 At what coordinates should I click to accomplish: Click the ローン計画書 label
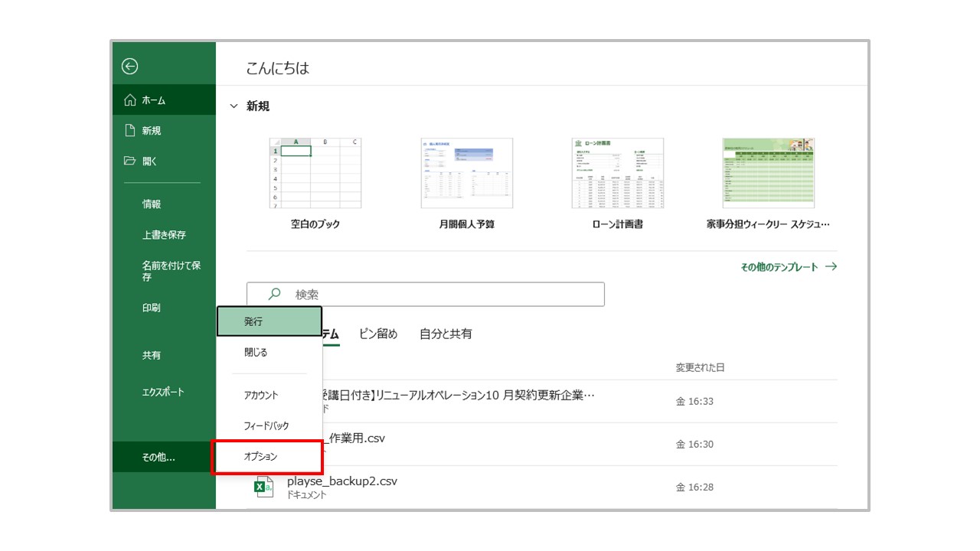point(618,225)
